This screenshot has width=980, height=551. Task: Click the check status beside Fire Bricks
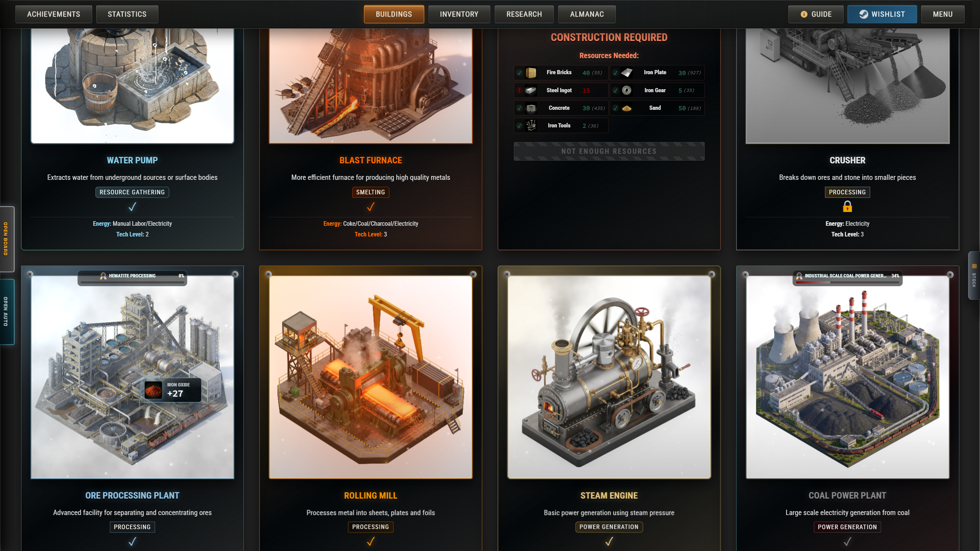[x=519, y=73]
